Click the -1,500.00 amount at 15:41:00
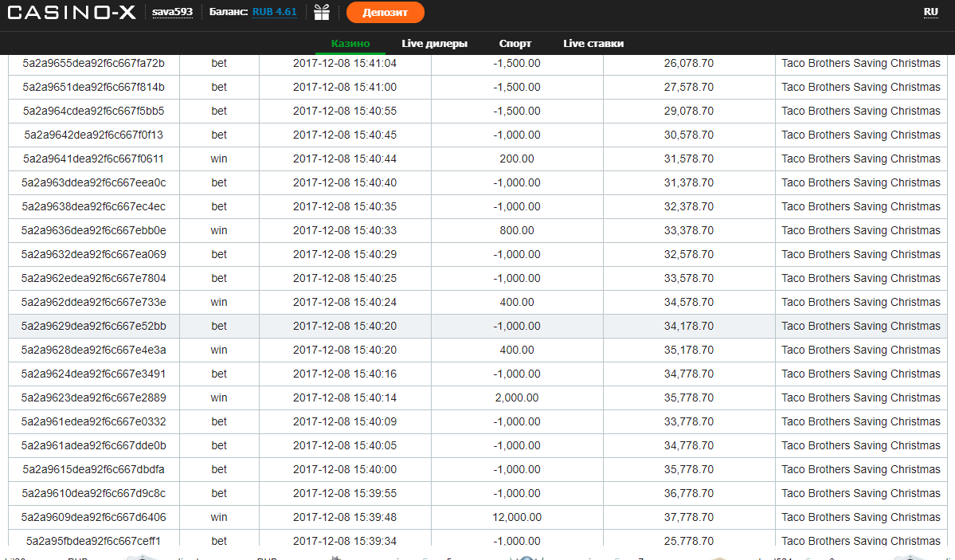955x560 pixels. [517, 87]
